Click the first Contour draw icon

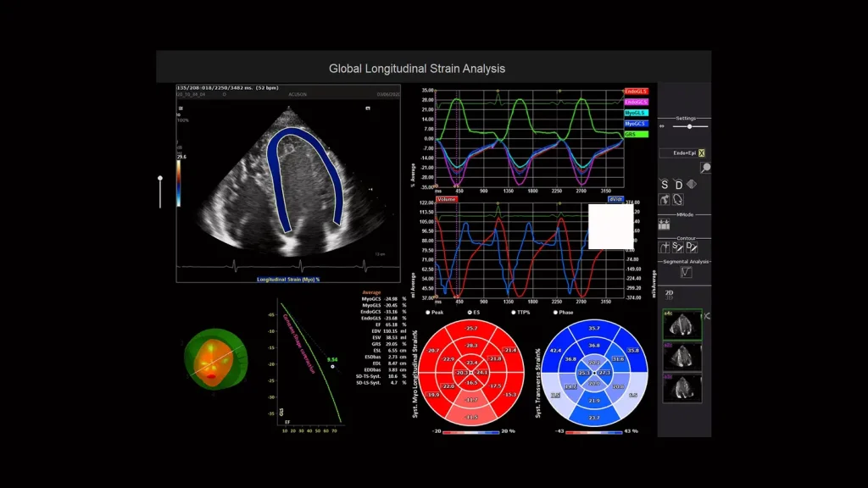coord(665,247)
